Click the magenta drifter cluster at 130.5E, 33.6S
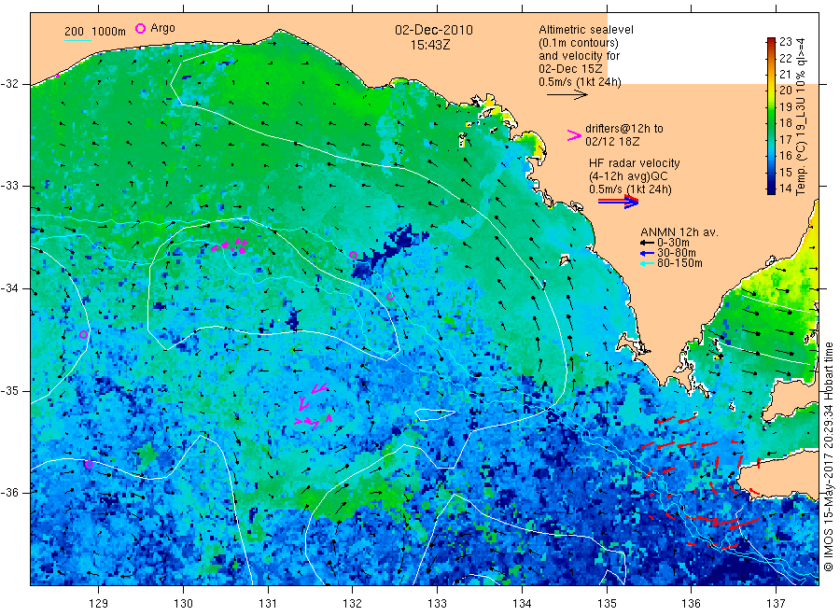840x616 pixels. coord(230,246)
